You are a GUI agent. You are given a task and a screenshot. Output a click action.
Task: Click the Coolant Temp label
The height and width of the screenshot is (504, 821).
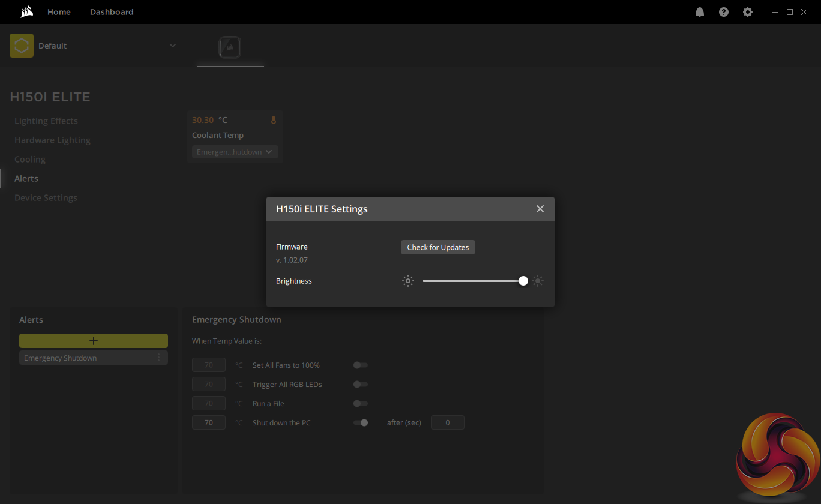(218, 135)
